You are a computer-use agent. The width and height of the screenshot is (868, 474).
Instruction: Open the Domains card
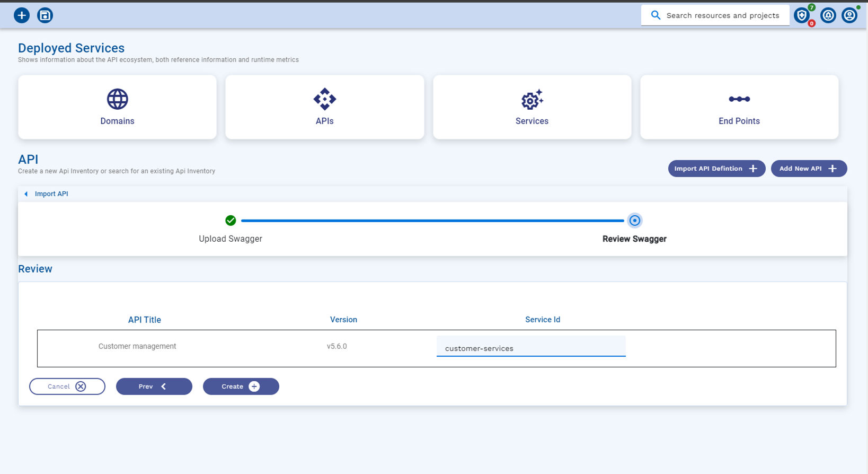[x=117, y=107]
